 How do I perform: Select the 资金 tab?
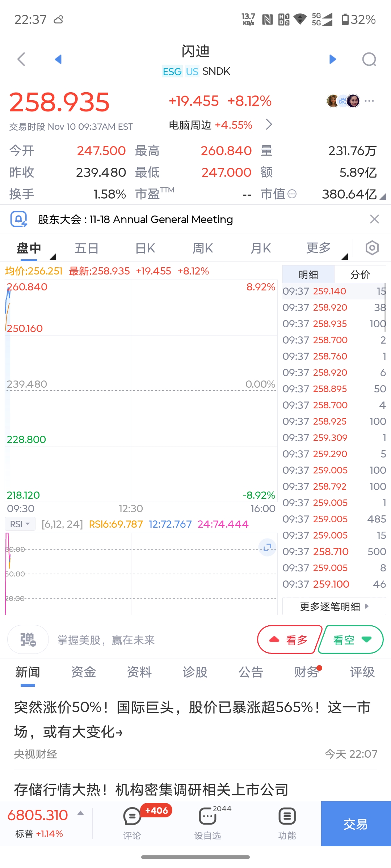coord(84,672)
